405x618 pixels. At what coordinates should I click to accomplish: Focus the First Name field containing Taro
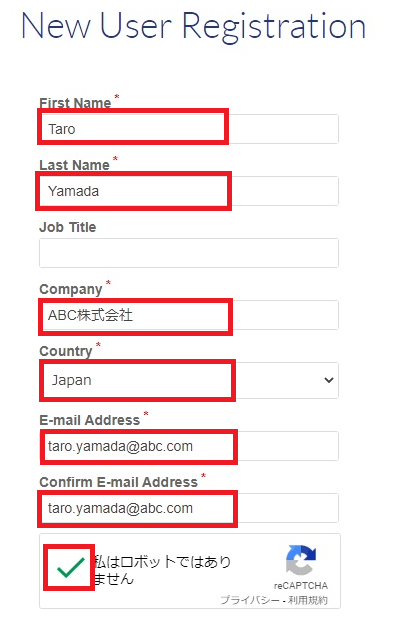click(189, 129)
